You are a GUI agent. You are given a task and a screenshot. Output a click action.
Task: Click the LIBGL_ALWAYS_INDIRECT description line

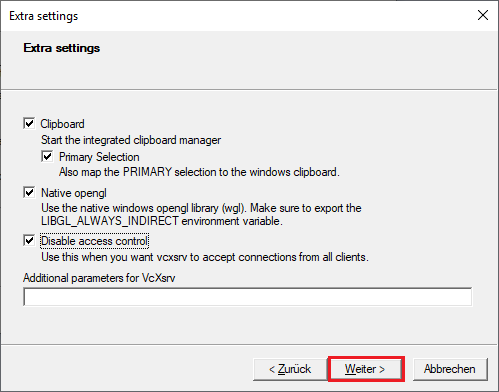[x=162, y=221]
